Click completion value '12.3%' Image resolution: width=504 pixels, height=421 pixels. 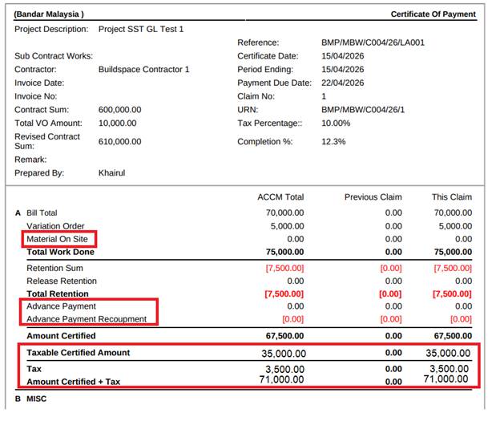point(333,141)
